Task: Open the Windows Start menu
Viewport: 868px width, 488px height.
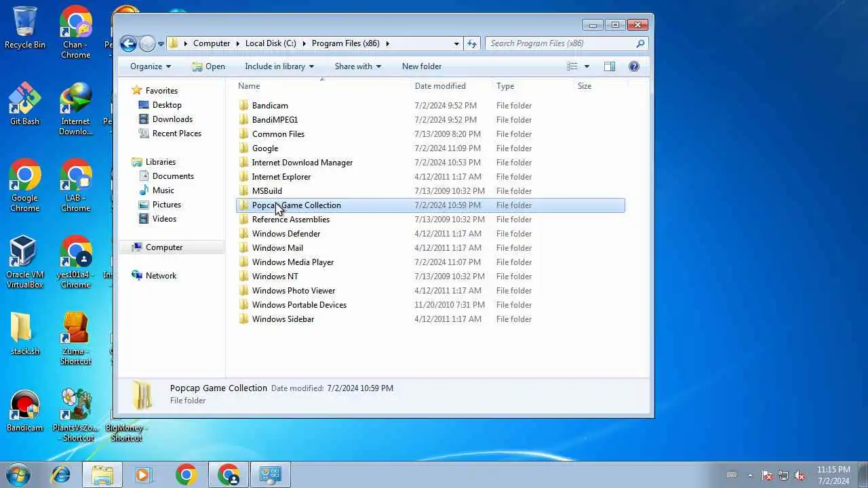Action: point(18,474)
